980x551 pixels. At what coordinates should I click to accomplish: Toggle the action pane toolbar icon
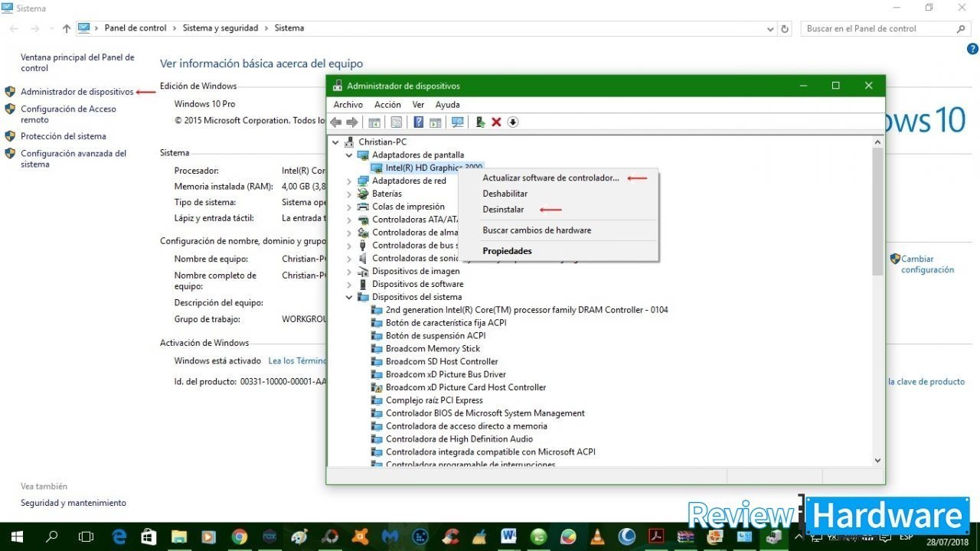[x=435, y=122]
